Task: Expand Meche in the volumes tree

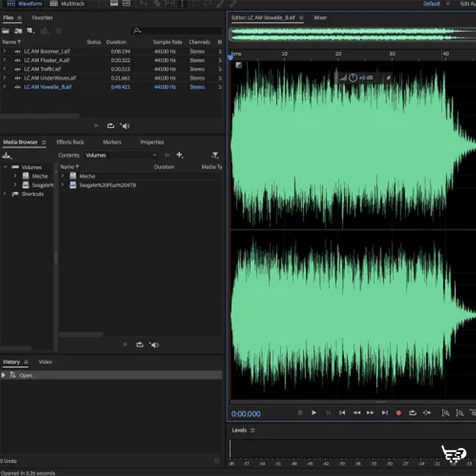Action: point(14,176)
